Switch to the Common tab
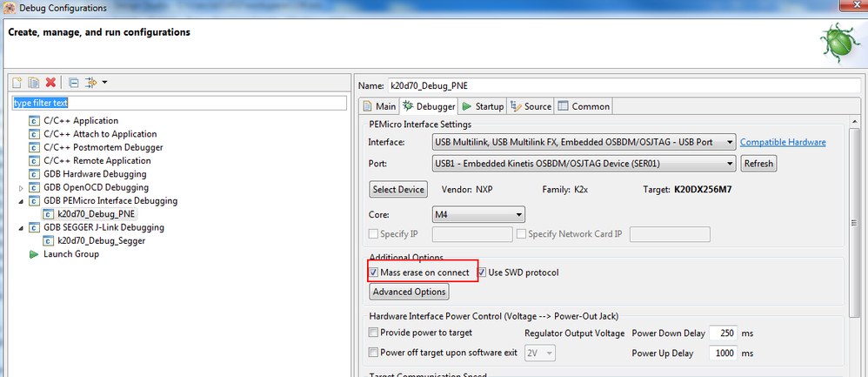Viewport: 868px width, 377px height. [x=584, y=106]
